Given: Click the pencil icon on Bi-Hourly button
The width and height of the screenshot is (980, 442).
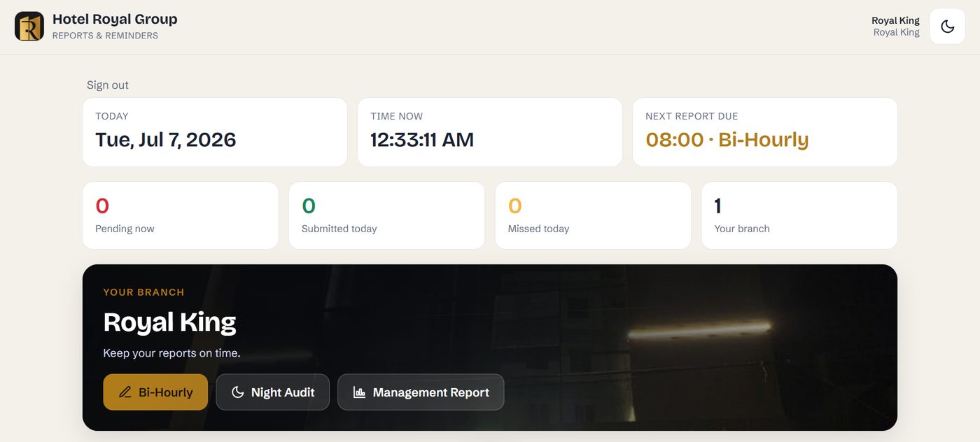Looking at the screenshot, I should tap(125, 392).
